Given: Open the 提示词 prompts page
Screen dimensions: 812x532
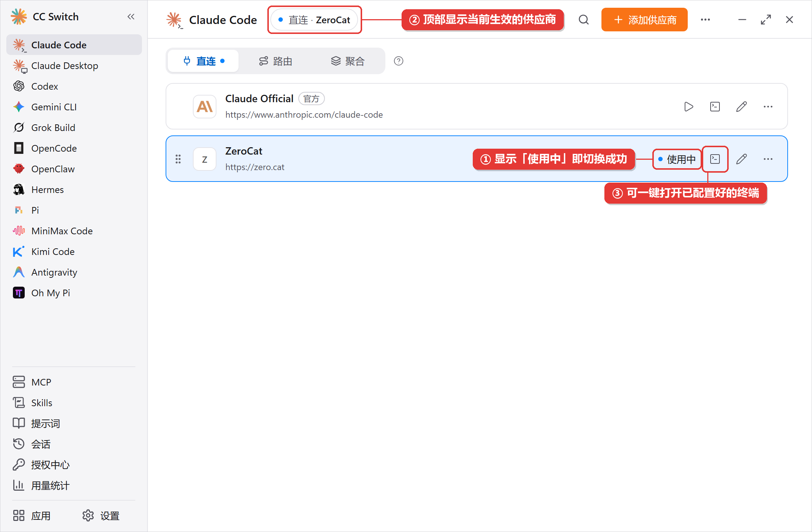Looking at the screenshot, I should [x=74, y=424].
